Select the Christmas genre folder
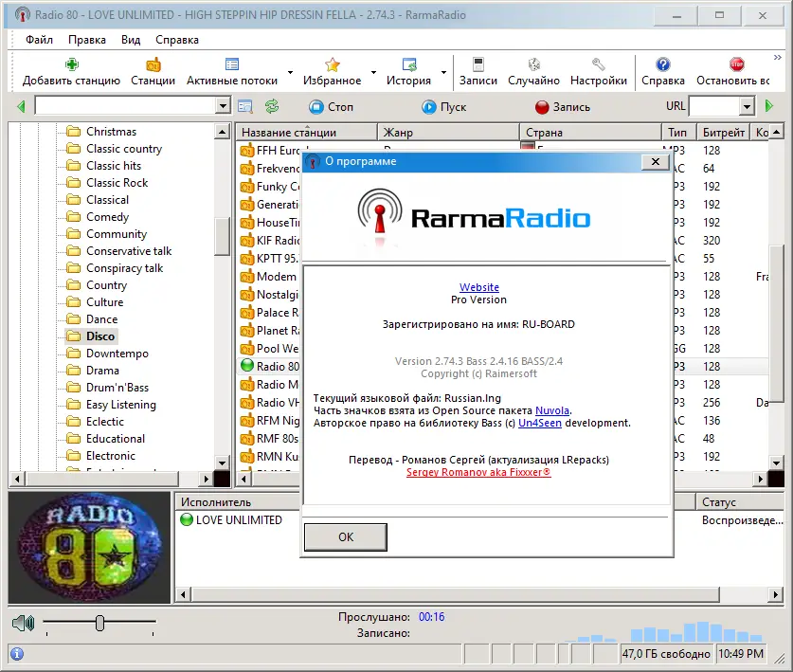The width and height of the screenshot is (793, 672). click(x=101, y=132)
